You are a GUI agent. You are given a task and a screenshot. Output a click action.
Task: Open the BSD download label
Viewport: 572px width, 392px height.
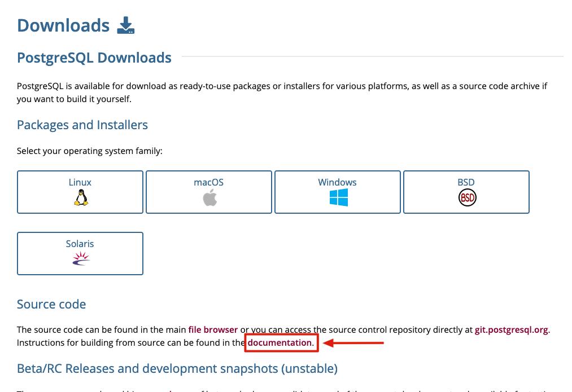(x=466, y=182)
